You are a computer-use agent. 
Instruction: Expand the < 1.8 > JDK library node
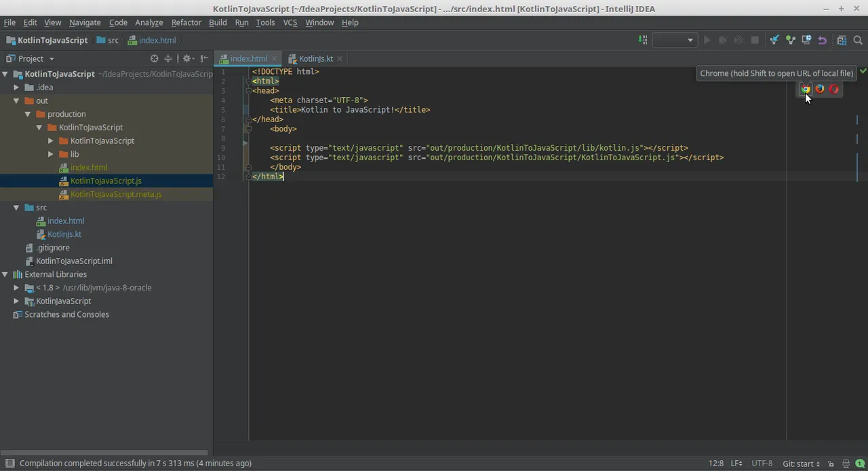coord(16,288)
